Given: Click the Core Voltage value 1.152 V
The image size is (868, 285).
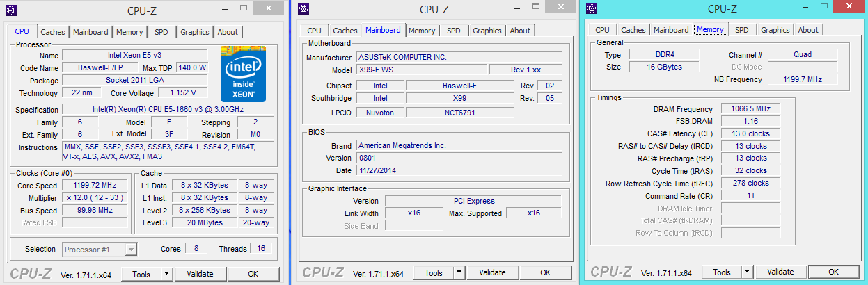Looking at the screenshot, I should [182, 93].
